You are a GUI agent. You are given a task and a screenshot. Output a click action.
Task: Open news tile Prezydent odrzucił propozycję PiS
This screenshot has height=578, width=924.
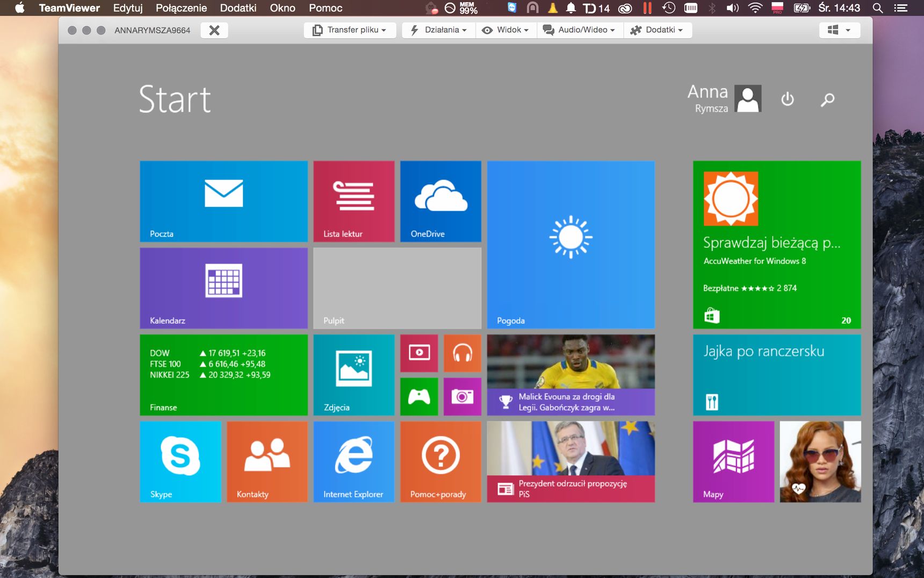(571, 462)
